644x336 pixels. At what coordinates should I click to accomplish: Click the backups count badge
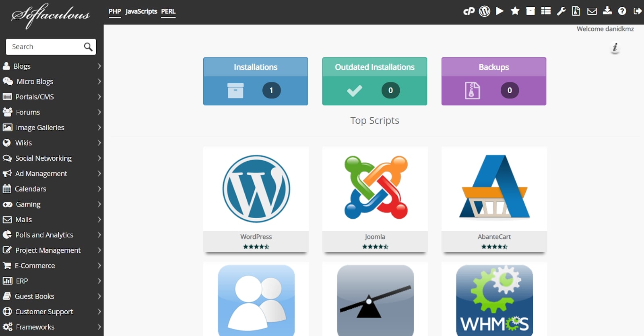tap(510, 90)
